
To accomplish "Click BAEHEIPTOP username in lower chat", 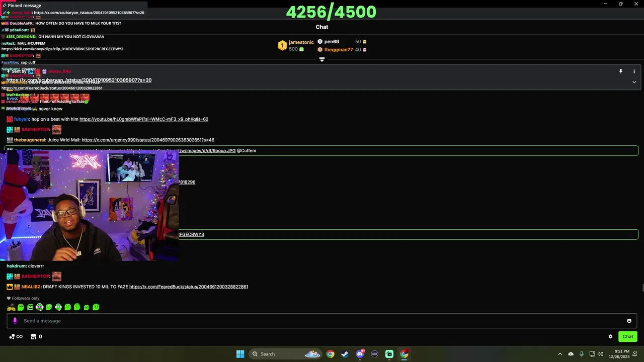I will 36,277.
